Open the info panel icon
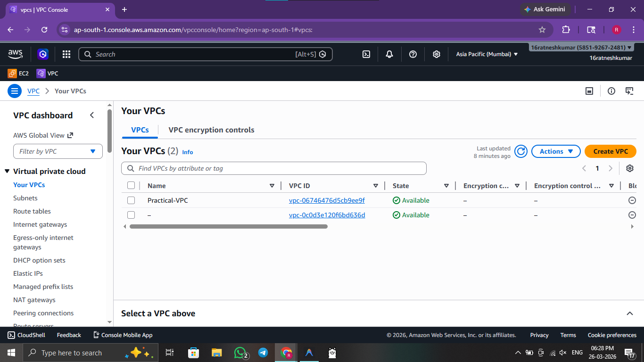 pos(611,91)
